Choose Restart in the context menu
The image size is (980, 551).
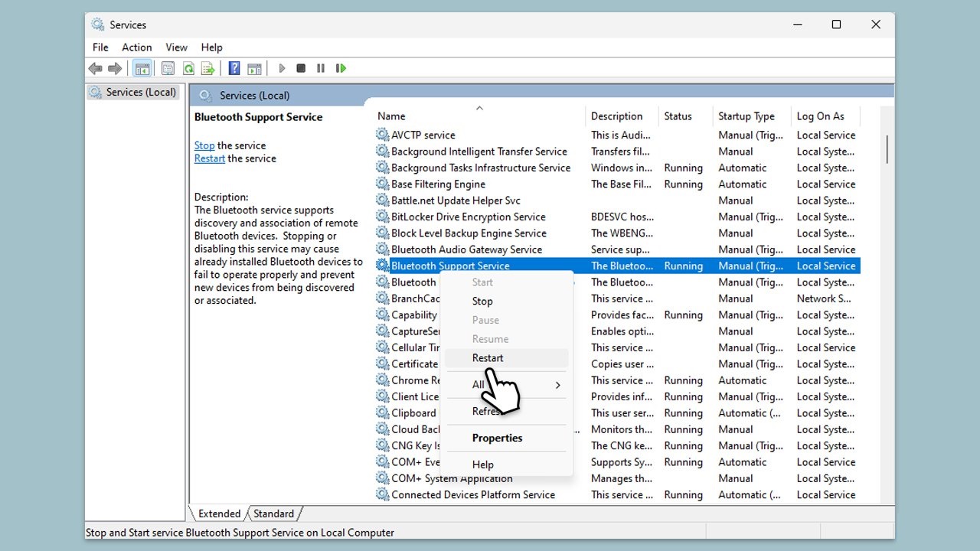coord(488,357)
